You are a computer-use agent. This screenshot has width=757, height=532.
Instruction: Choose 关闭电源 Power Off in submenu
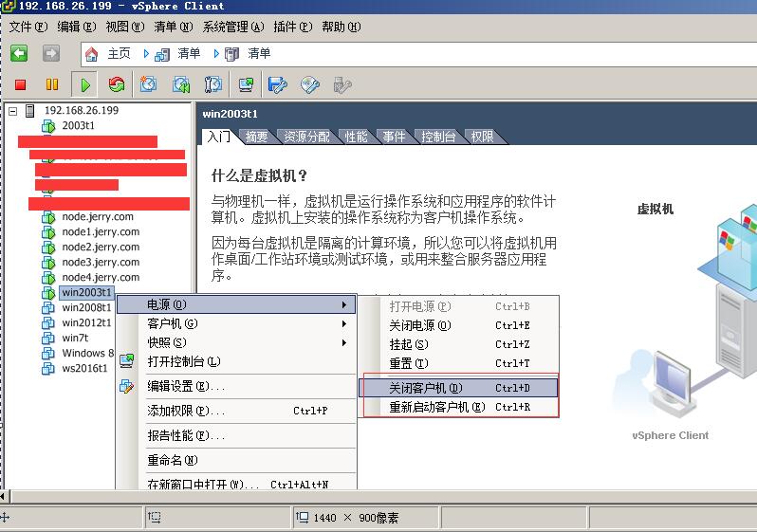[x=458, y=325]
